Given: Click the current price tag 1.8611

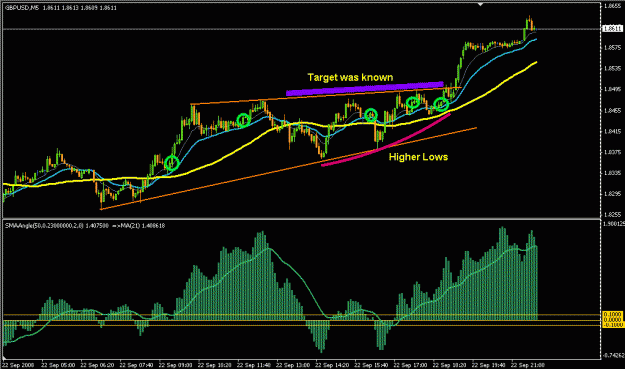Looking at the screenshot, I should 613,29.
